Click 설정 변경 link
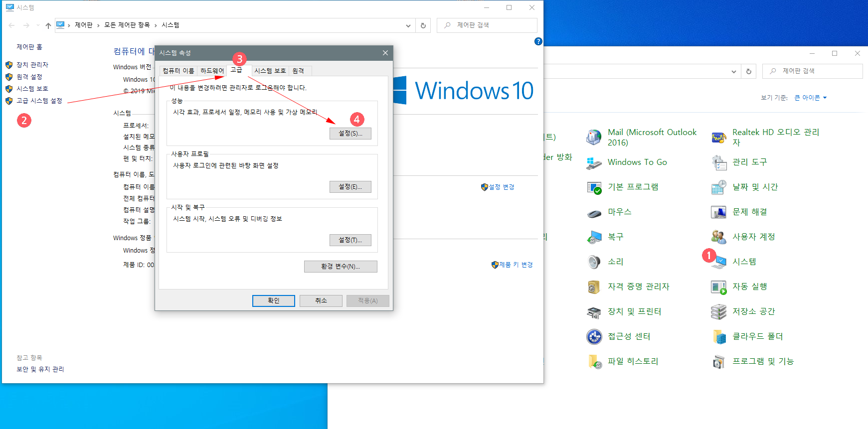868x429 pixels. coord(501,187)
